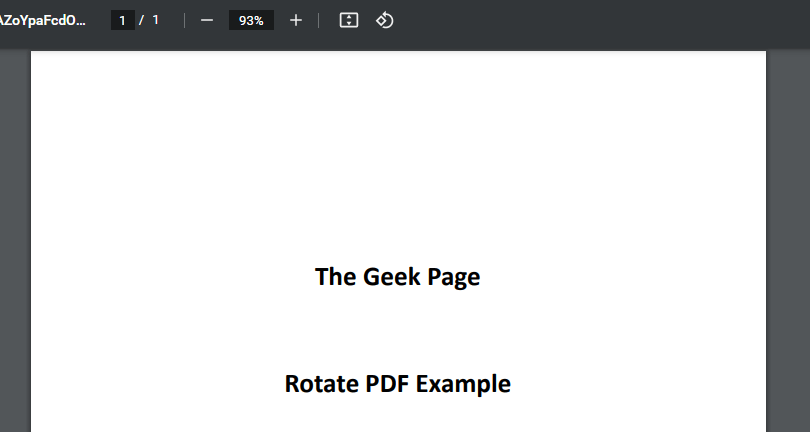
Task: Click the zoom out minus icon
Action: pos(207,20)
